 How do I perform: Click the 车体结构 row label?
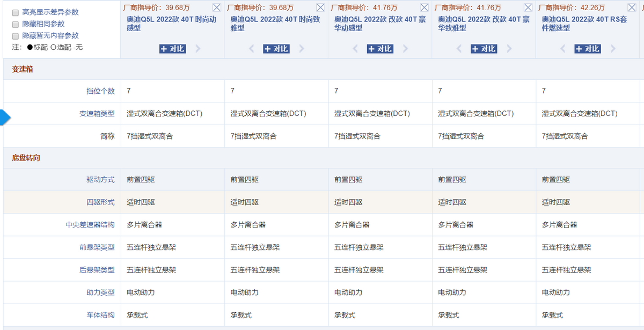tap(100, 316)
